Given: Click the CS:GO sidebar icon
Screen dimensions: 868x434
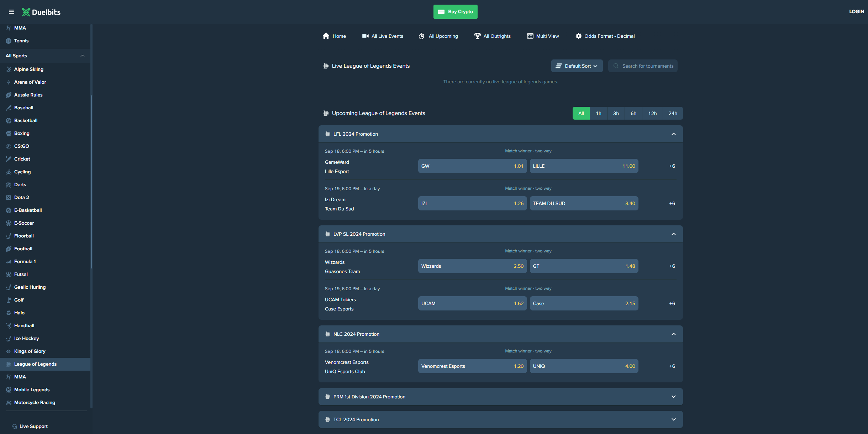Looking at the screenshot, I should coord(9,146).
